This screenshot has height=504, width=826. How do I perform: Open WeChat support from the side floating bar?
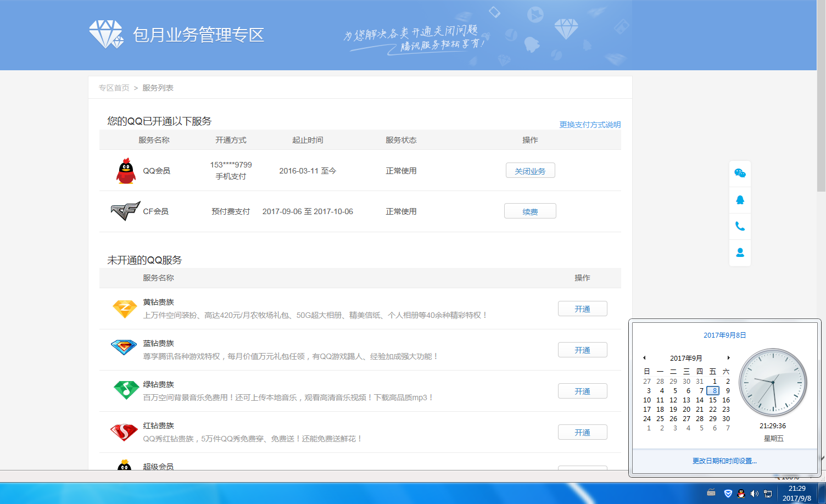(740, 173)
